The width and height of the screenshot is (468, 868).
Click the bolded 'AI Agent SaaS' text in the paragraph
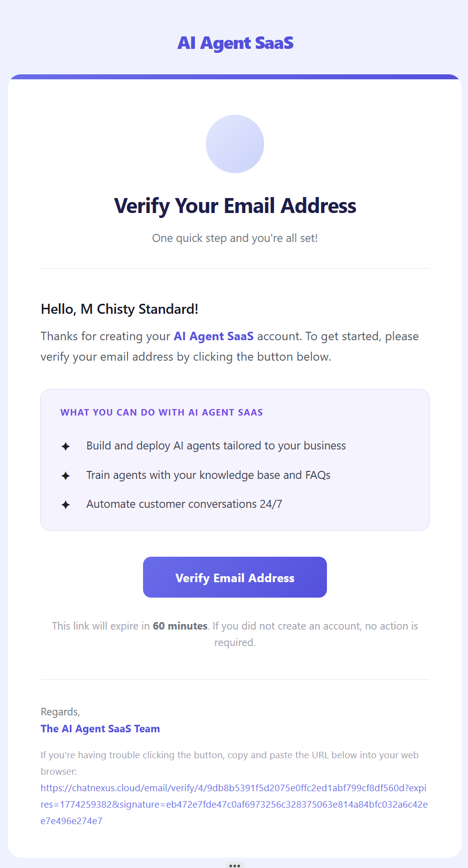213,336
